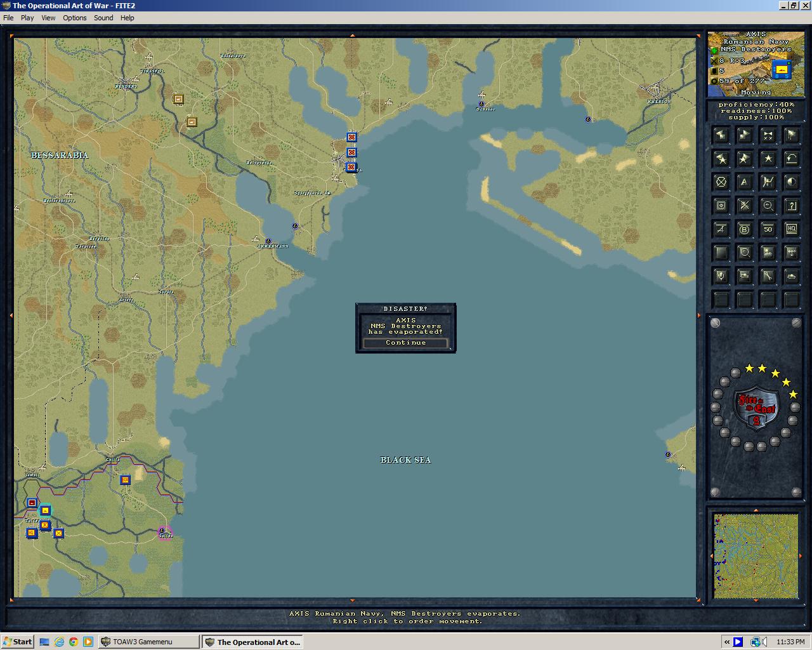
Task: Click the HQ icon button
Action: (x=791, y=229)
